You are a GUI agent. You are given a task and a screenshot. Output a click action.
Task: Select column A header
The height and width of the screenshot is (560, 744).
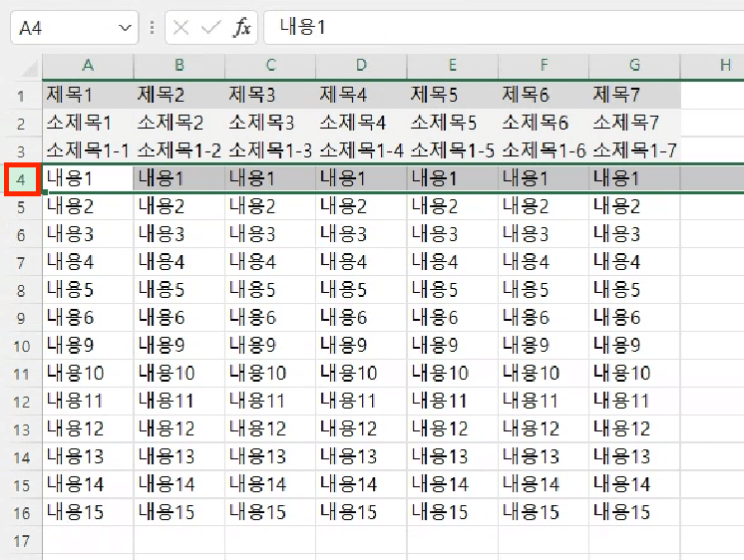tap(88, 66)
